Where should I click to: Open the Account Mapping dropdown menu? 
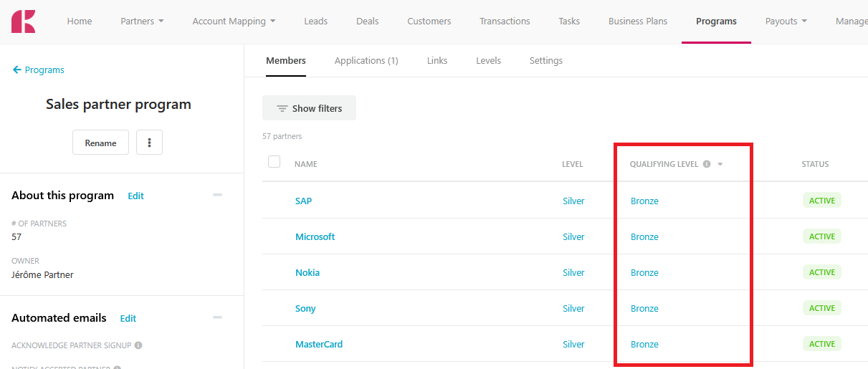coord(234,21)
